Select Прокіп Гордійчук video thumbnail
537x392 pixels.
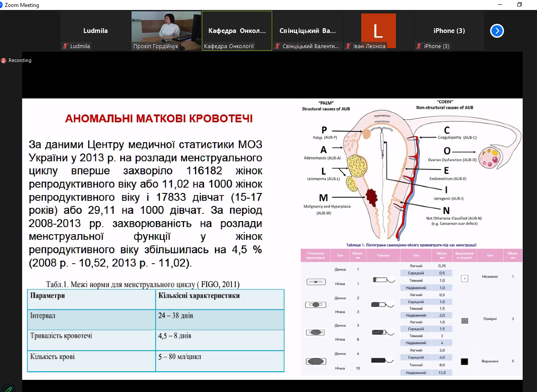point(166,31)
